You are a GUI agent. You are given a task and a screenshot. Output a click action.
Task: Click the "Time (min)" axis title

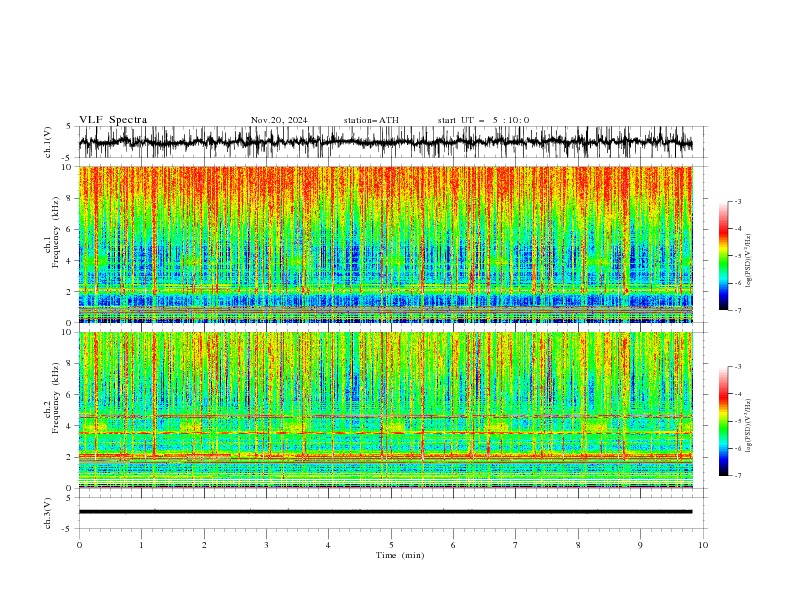click(400, 555)
